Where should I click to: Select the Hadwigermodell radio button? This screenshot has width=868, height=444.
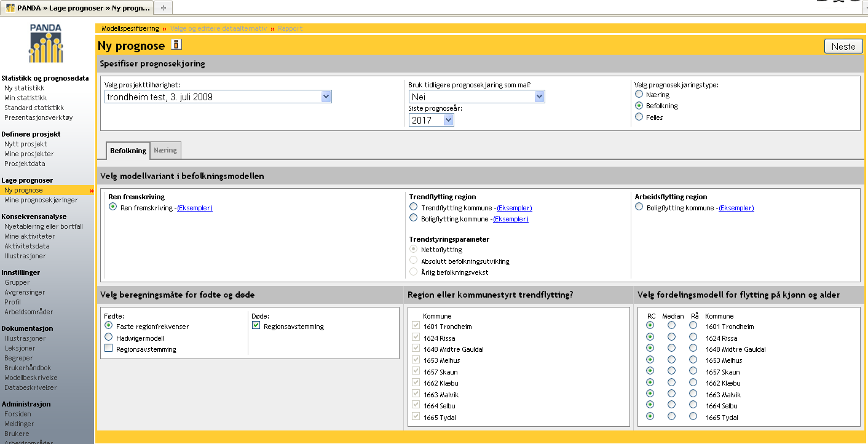[108, 337]
